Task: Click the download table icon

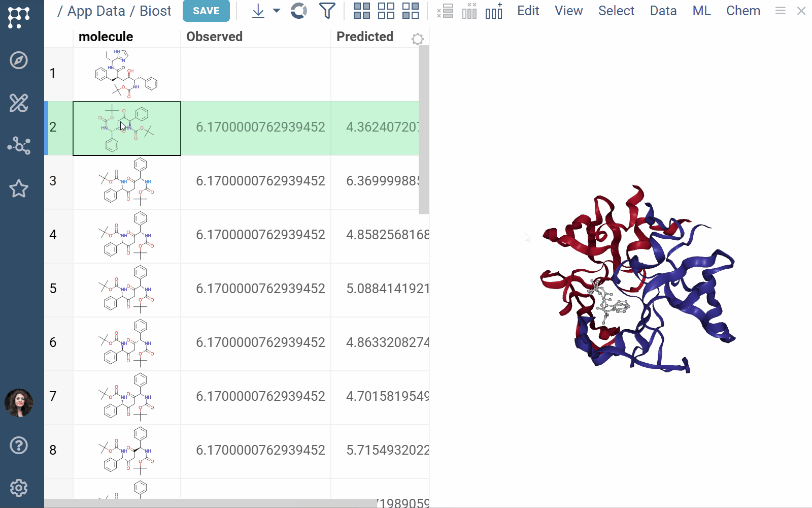Action: click(258, 11)
